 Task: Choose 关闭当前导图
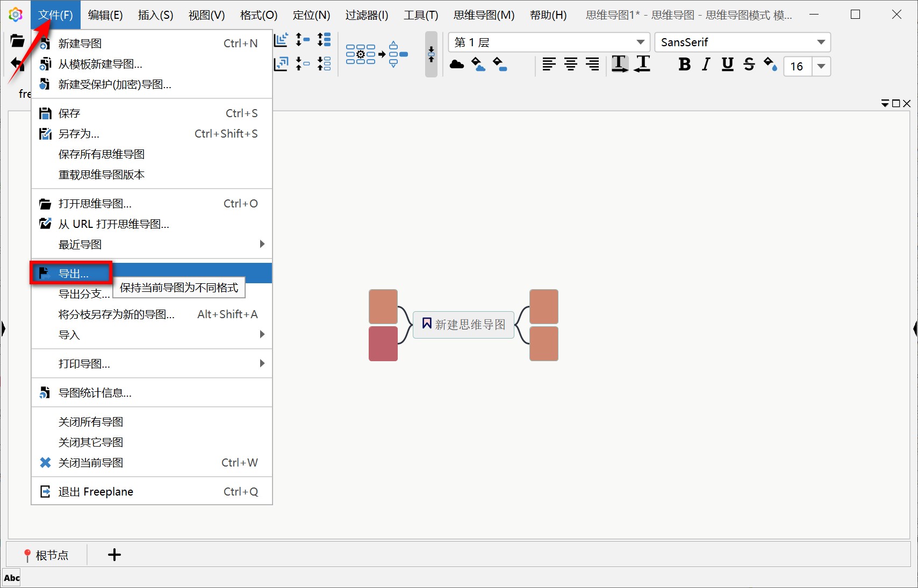152,463
